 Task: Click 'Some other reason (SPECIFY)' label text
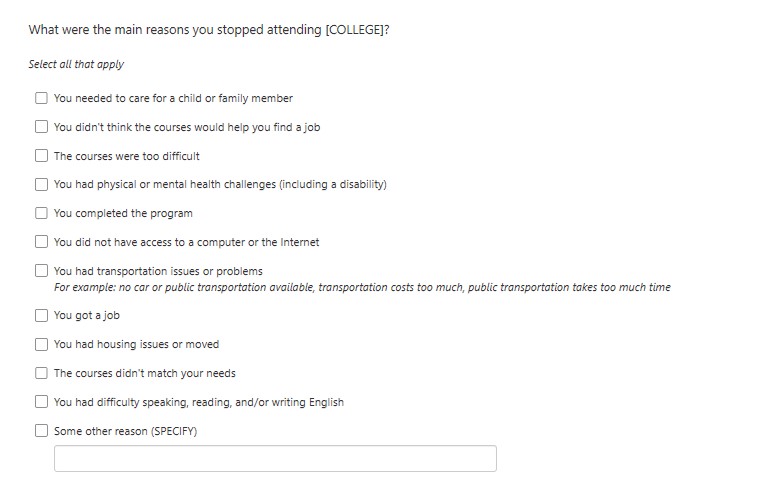[x=126, y=431]
